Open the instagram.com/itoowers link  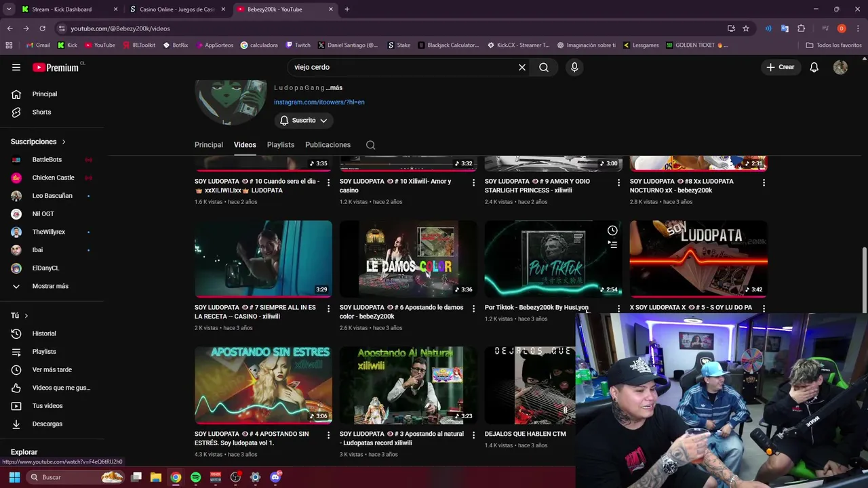pos(319,102)
